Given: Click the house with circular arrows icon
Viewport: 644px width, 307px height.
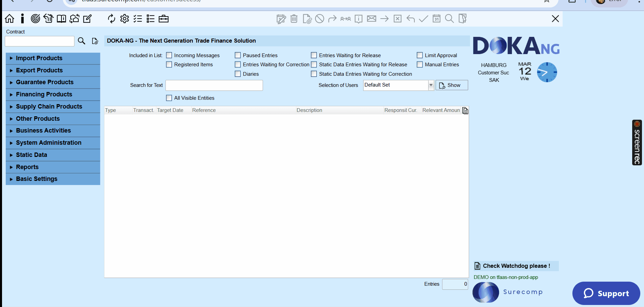Looking at the screenshot, I should pyautogui.click(x=74, y=19).
